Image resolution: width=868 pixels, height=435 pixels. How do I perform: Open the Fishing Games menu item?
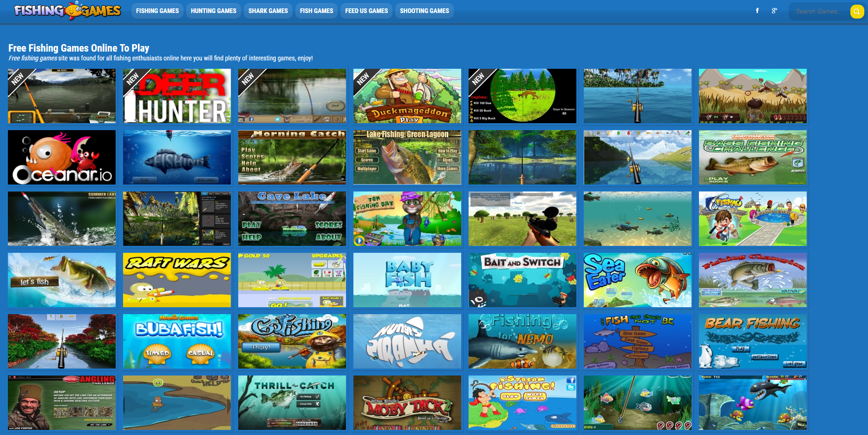tap(157, 11)
